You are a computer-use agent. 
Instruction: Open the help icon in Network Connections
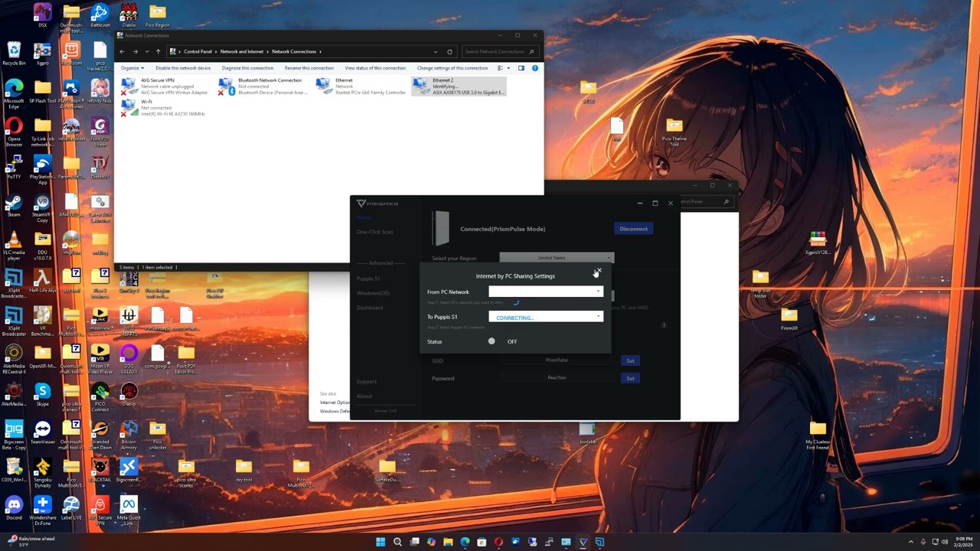pos(535,68)
